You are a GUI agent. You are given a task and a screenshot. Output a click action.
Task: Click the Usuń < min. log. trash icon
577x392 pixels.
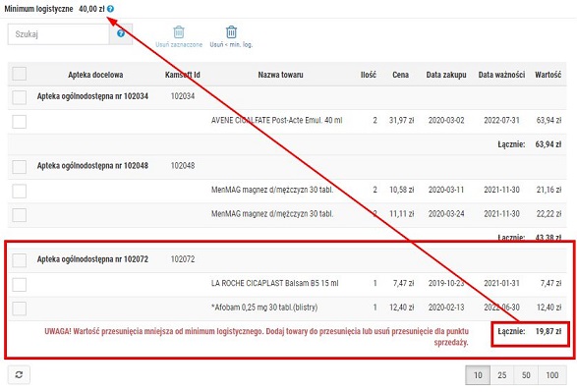coord(231,32)
